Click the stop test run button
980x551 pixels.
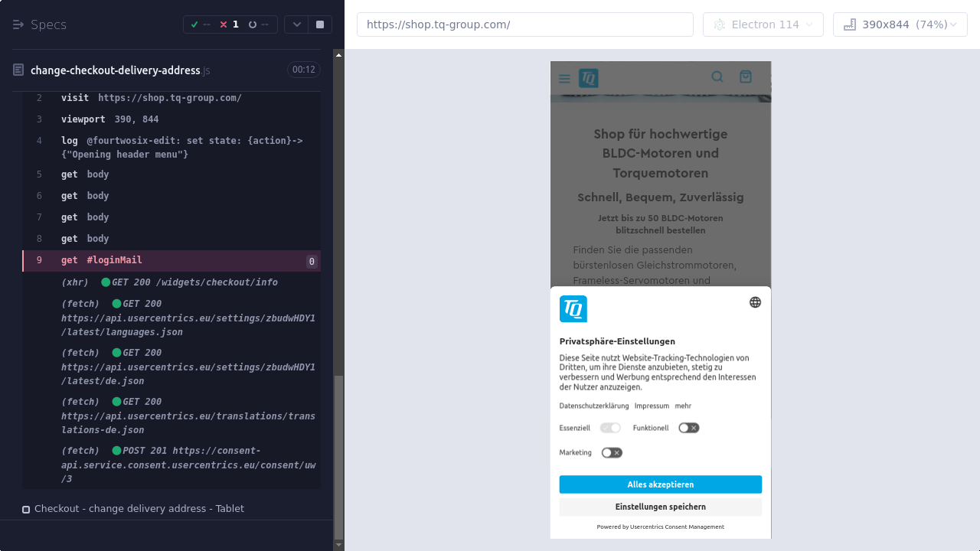tap(319, 24)
